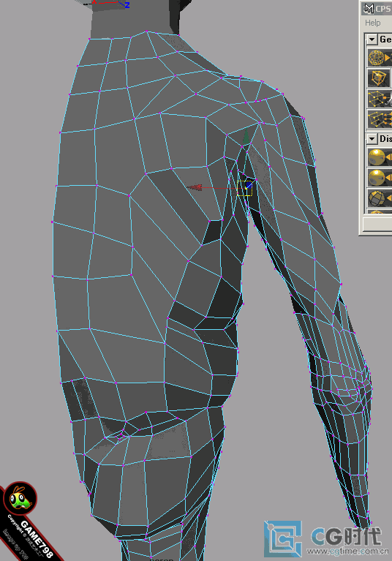The width and height of the screenshot is (392, 561).
Task: Click the cube with multiple orange arrows icon
Action: [x=380, y=119]
